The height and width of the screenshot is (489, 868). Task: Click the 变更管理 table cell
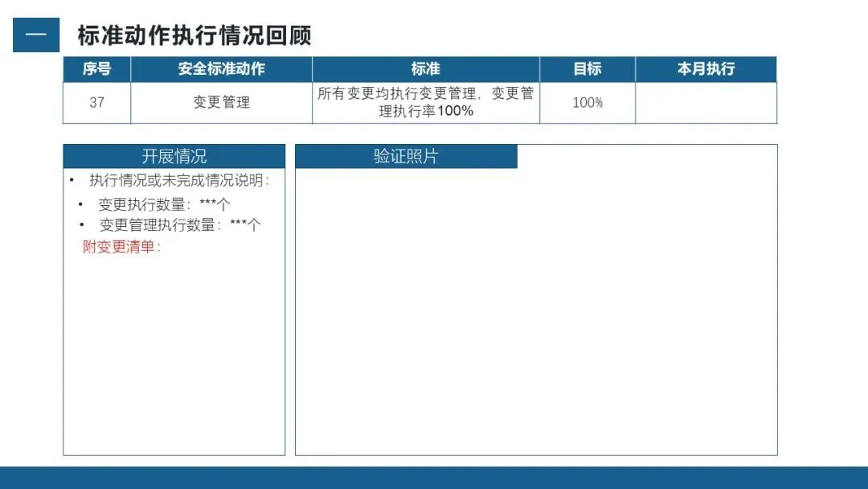(x=222, y=102)
